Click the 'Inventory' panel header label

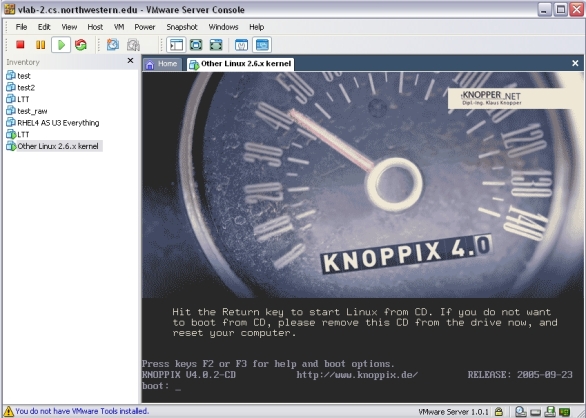(23, 62)
